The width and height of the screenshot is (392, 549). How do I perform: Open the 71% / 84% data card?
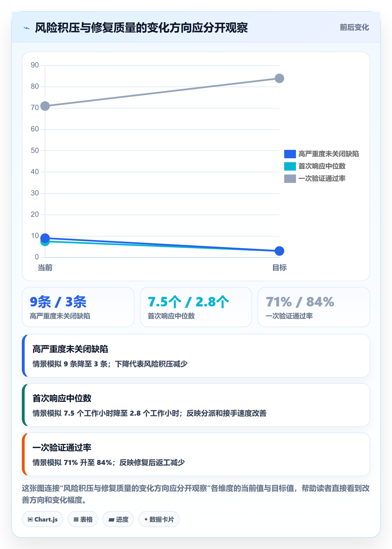point(314,307)
